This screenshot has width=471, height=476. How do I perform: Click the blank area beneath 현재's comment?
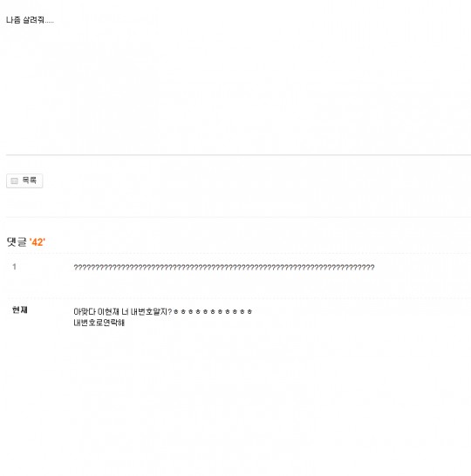[238, 401]
